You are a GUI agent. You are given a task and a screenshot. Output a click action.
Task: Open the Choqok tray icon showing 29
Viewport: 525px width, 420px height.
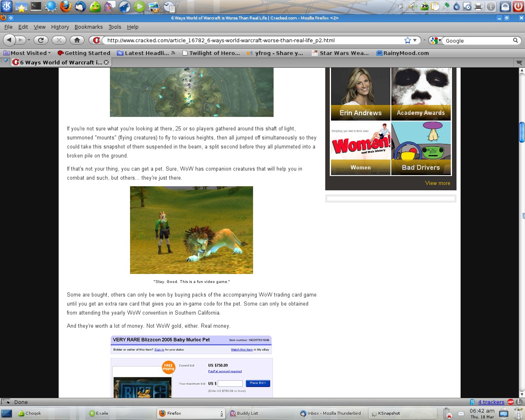tap(424, 6)
